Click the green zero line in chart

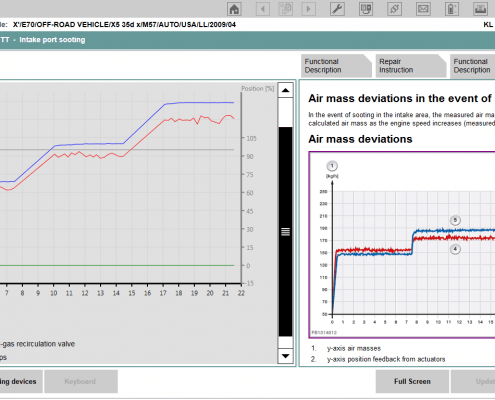[117, 266]
